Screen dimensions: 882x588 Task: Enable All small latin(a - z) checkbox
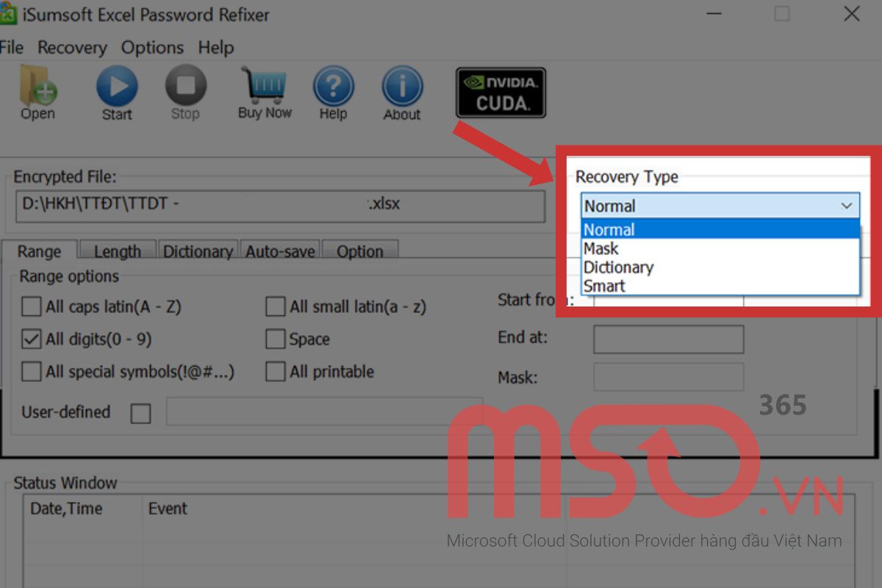coord(275,306)
